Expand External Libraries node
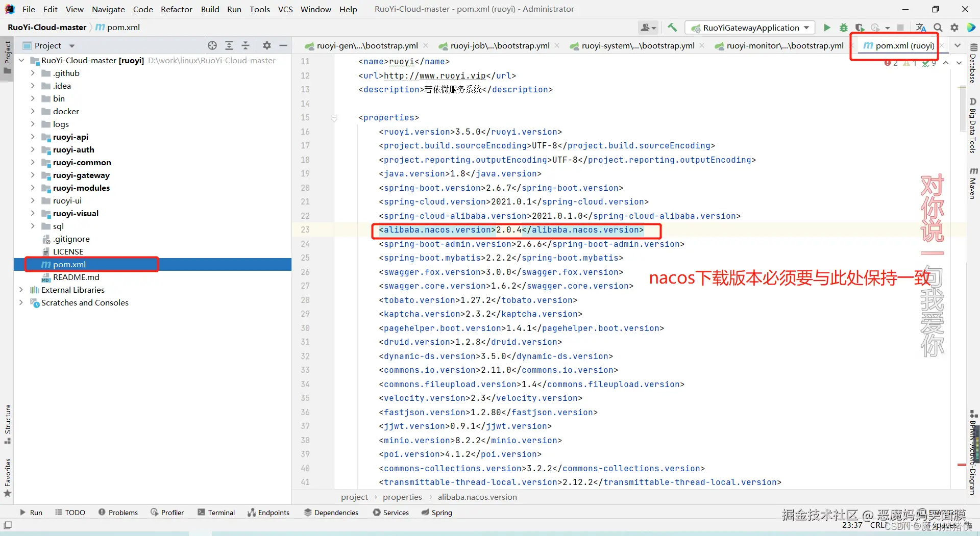980x536 pixels. point(21,290)
